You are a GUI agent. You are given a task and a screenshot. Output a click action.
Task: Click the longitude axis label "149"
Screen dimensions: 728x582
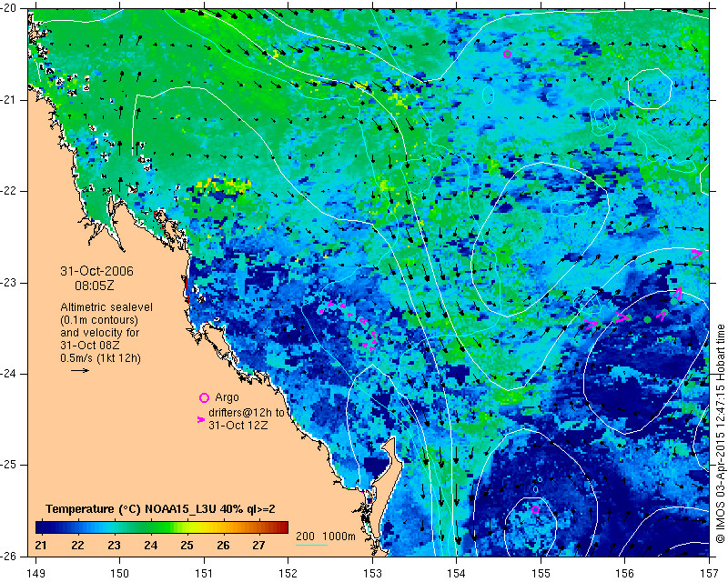pyautogui.click(x=35, y=574)
